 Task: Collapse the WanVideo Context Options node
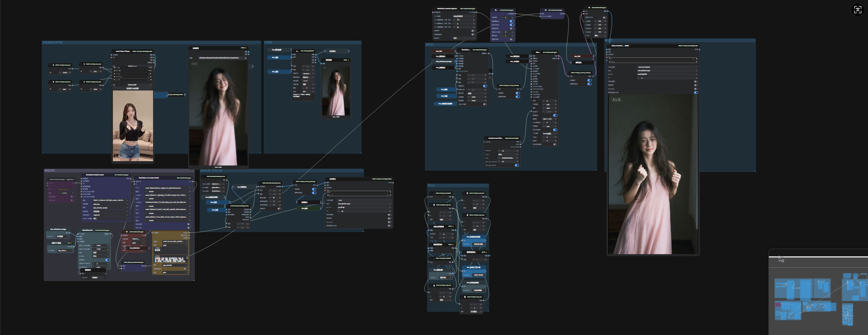point(434,9)
